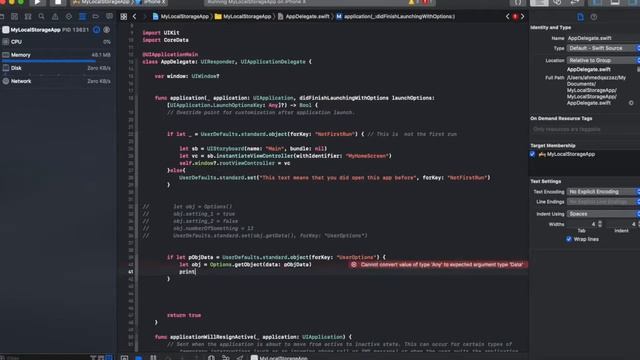Click the 'import CoreData' line
The width and height of the screenshot is (640, 360).
pos(165,40)
